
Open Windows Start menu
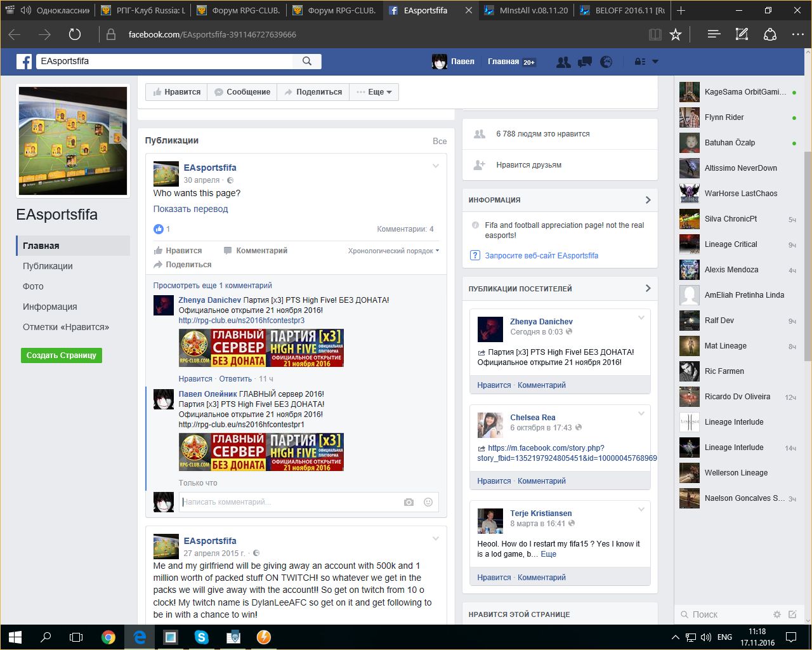point(15,637)
